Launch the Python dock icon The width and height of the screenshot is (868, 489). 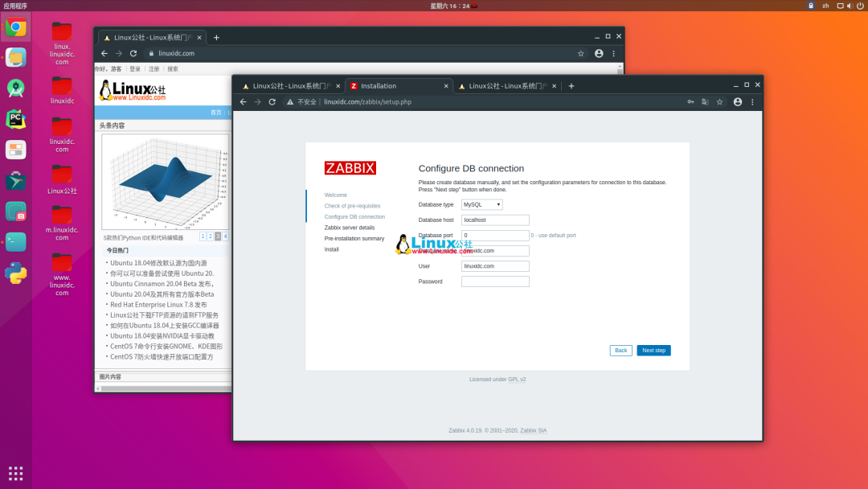coord(15,273)
